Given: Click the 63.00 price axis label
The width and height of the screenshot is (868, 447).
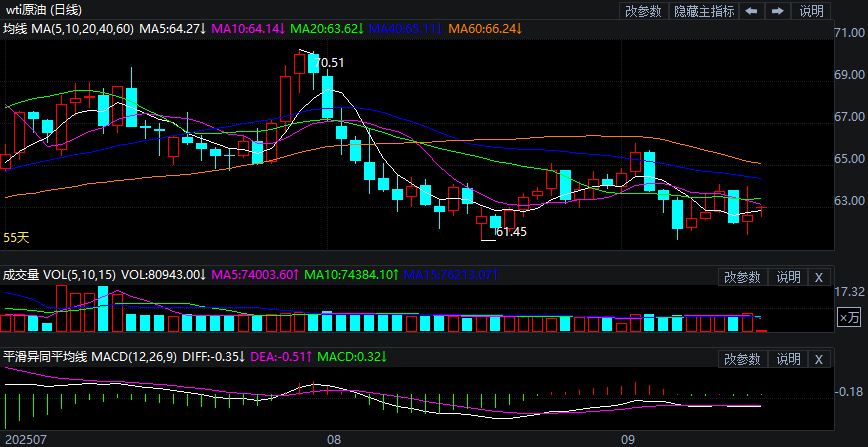Looking at the screenshot, I should click(x=849, y=201).
